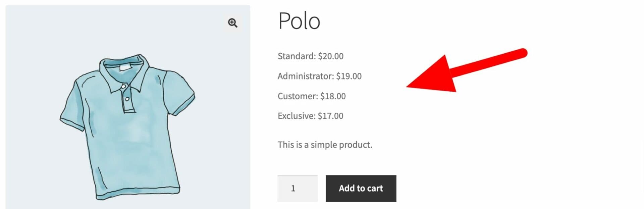This screenshot has width=644, height=209.
Task: Click the white label tag inside collar
Action: point(124,67)
